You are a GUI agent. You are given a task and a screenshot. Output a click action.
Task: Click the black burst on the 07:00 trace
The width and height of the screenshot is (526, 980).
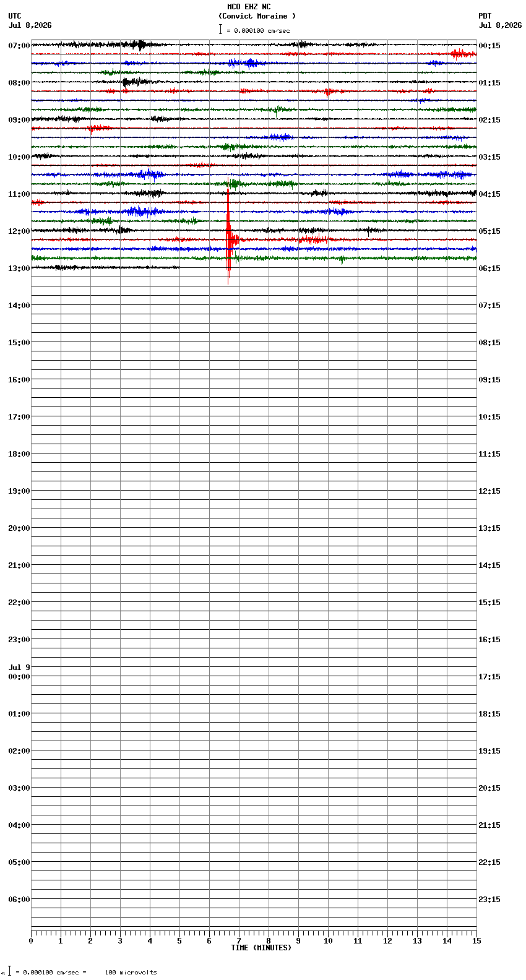[x=141, y=45]
